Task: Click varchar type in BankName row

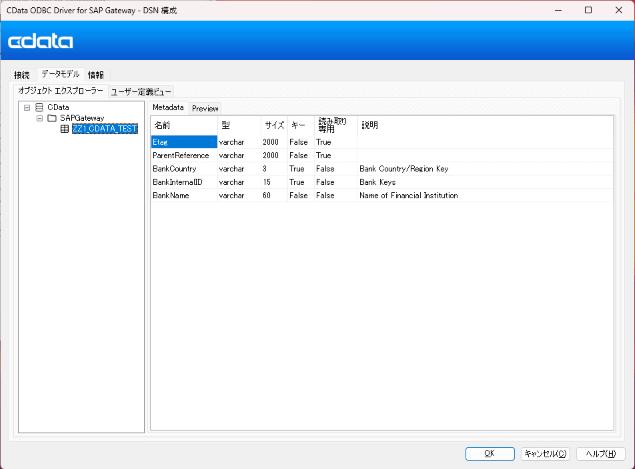Action: point(232,196)
